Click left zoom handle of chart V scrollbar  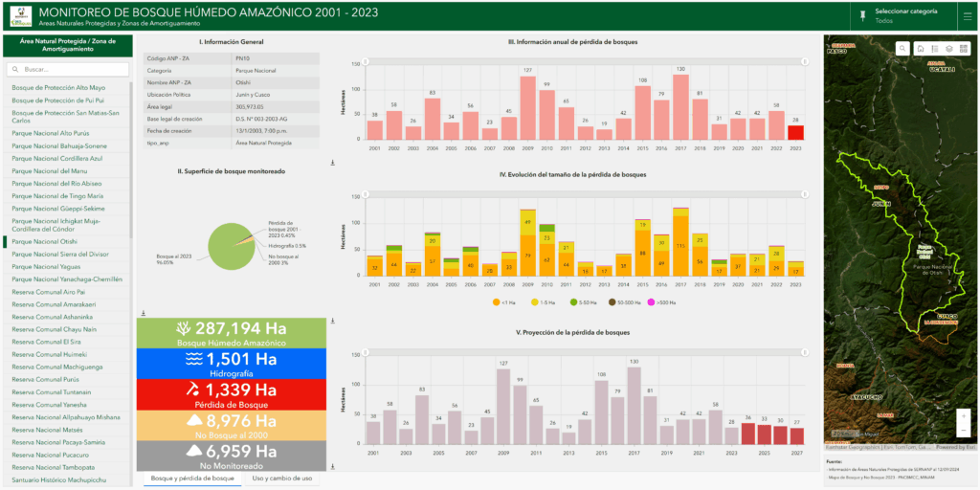366,352
